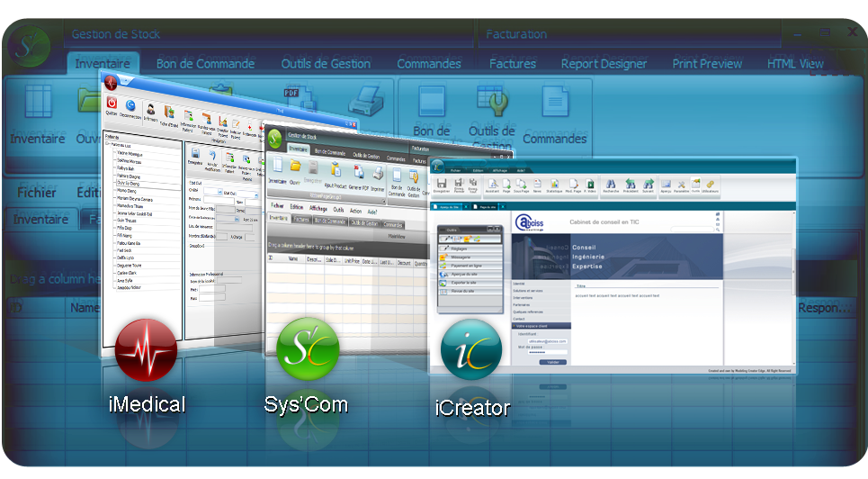Click Contact link in iCreator page preview

[519, 319]
